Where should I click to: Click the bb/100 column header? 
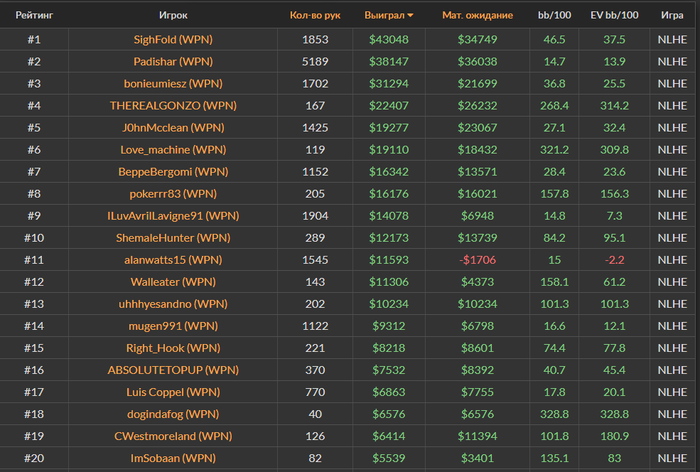[x=554, y=15]
